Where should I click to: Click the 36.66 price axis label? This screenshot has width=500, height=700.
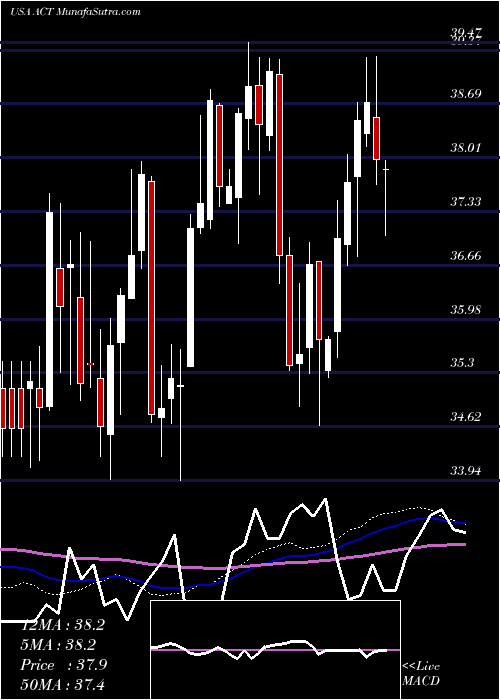466,255
